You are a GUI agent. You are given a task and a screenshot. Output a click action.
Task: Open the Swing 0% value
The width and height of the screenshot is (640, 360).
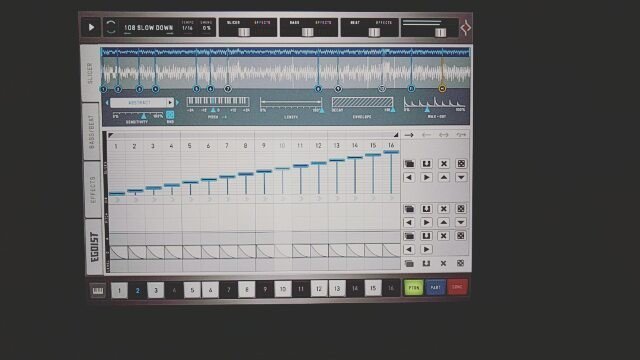click(207, 28)
